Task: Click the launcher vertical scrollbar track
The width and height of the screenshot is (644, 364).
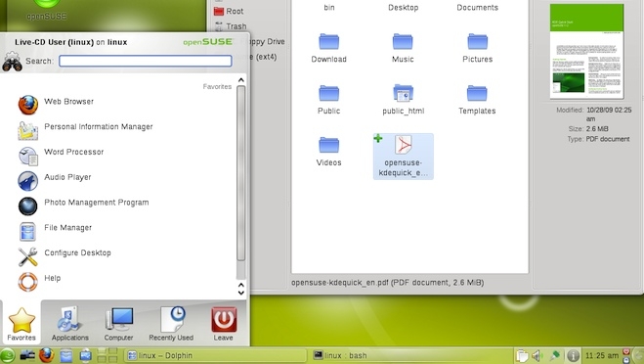Action: point(241,181)
